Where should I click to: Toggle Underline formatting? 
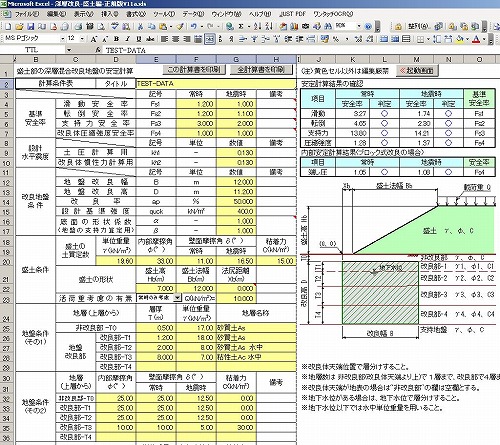pyautogui.click(x=139, y=39)
